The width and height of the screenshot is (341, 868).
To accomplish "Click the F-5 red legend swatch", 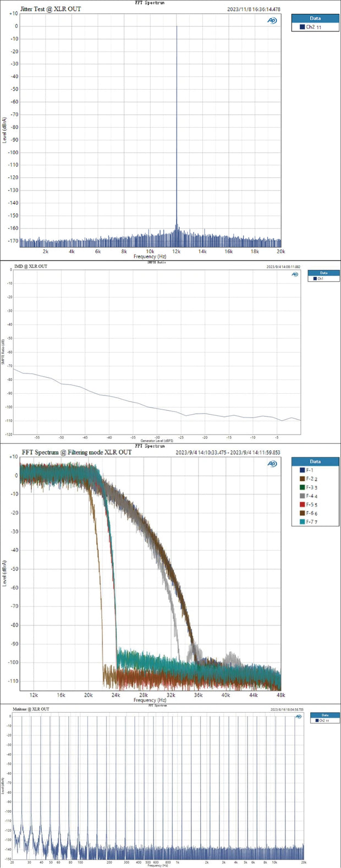I will coord(302,504).
